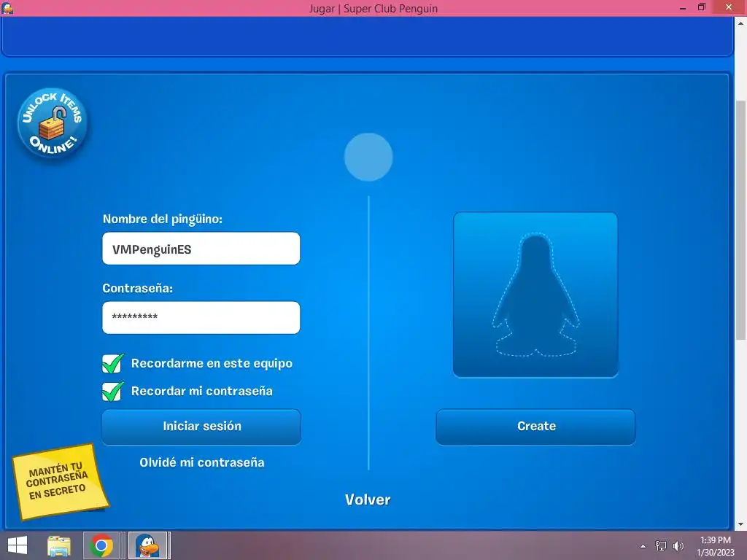Click the taskbar clock showing 1:39 PM
The image size is (747, 560).
[x=716, y=546]
